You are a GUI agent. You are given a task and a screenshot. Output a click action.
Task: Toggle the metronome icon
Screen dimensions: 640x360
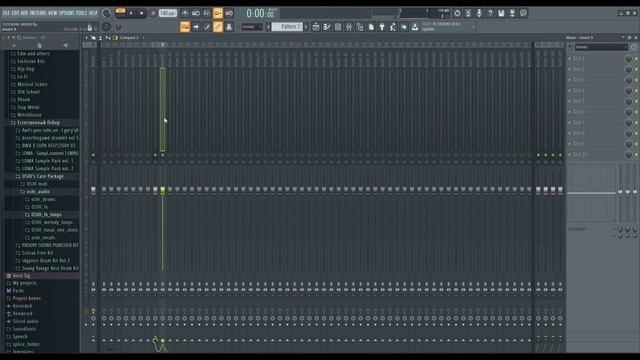(x=185, y=13)
